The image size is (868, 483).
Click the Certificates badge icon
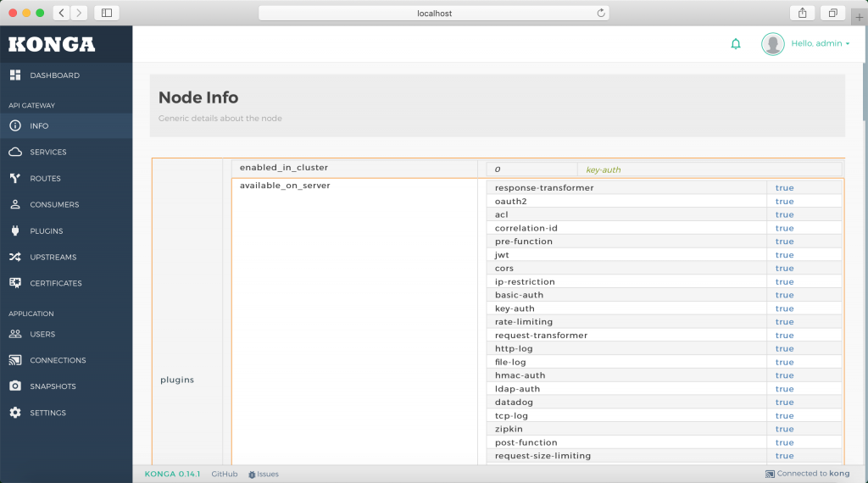[x=15, y=283]
